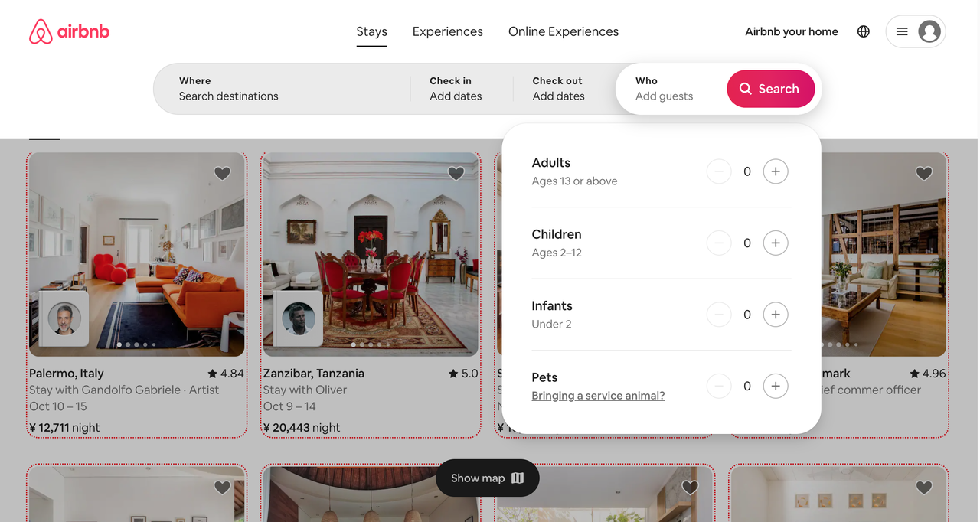Click Show map button
Viewport: 980px width, 522px height.
pyautogui.click(x=488, y=478)
